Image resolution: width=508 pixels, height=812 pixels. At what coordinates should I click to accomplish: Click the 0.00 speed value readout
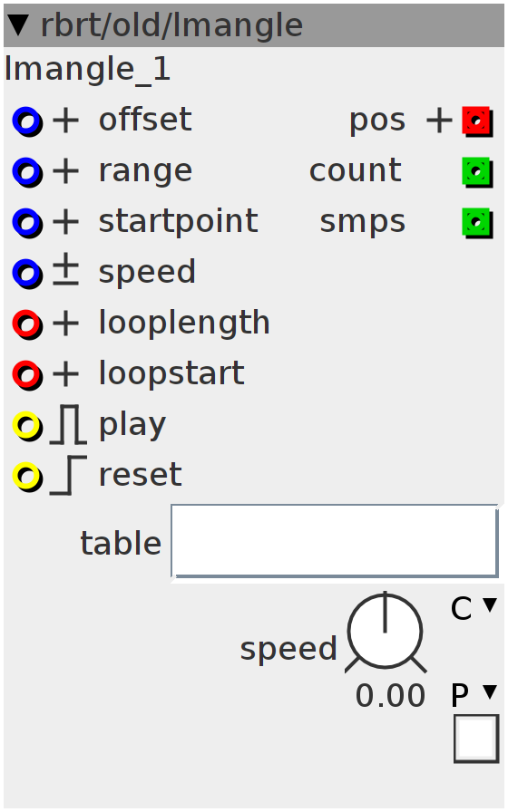tap(390, 696)
